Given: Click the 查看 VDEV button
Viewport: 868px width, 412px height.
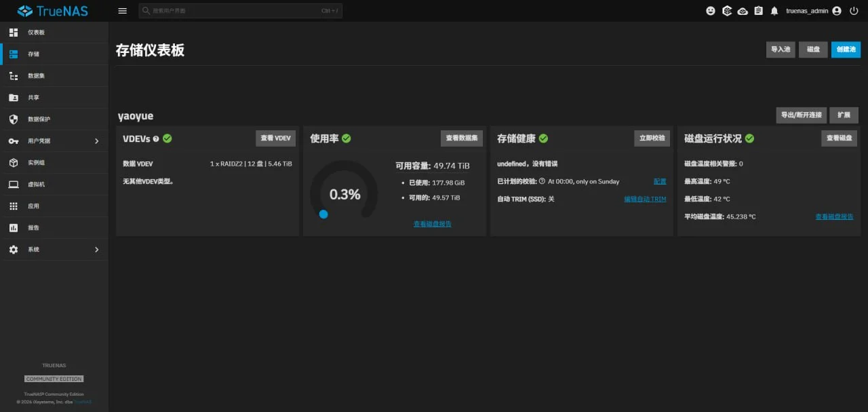Looking at the screenshot, I should coord(275,138).
